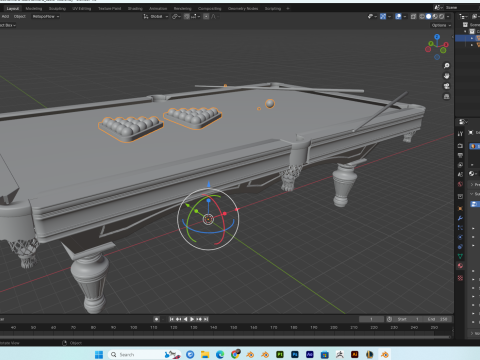Open the Render properties tab

click(460, 146)
